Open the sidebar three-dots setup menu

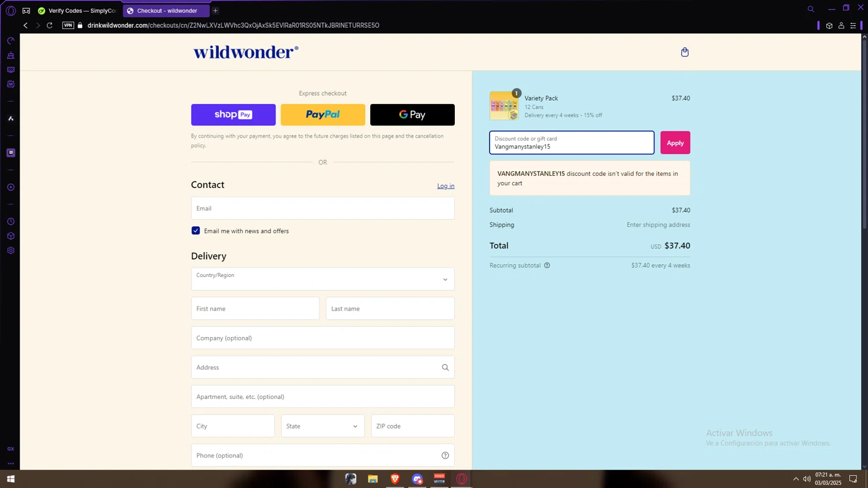[x=10, y=464]
